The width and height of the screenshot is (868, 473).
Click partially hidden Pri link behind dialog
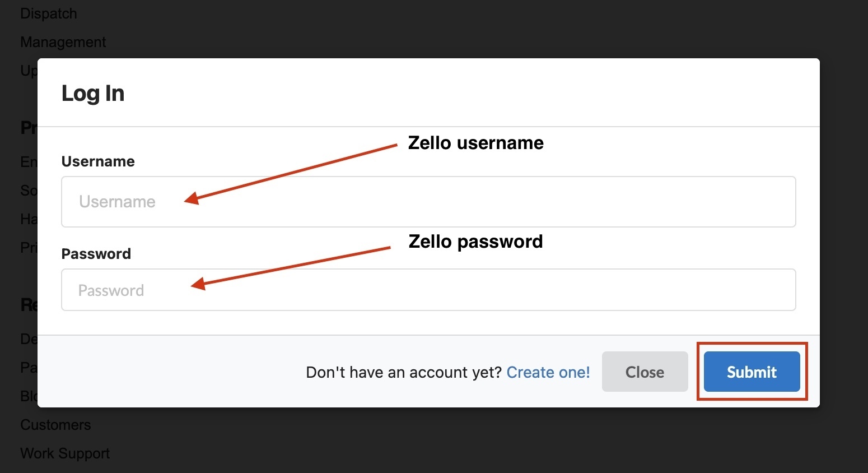pyautogui.click(x=29, y=247)
